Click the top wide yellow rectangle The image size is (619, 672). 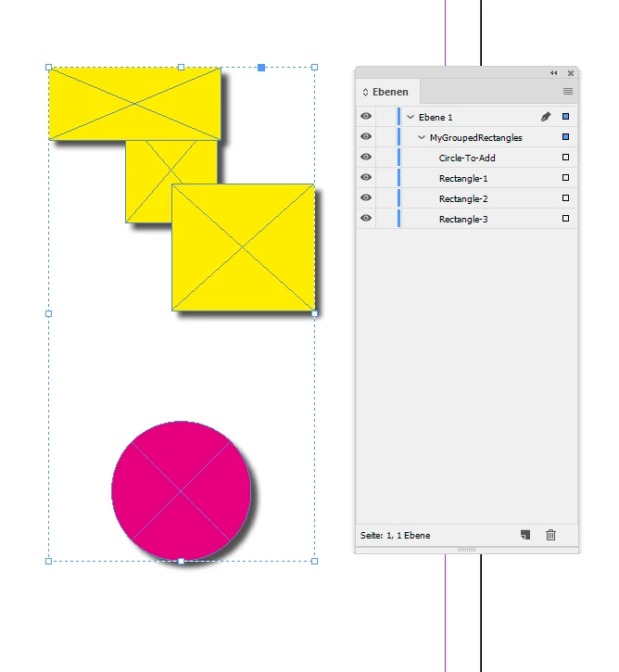point(134,103)
